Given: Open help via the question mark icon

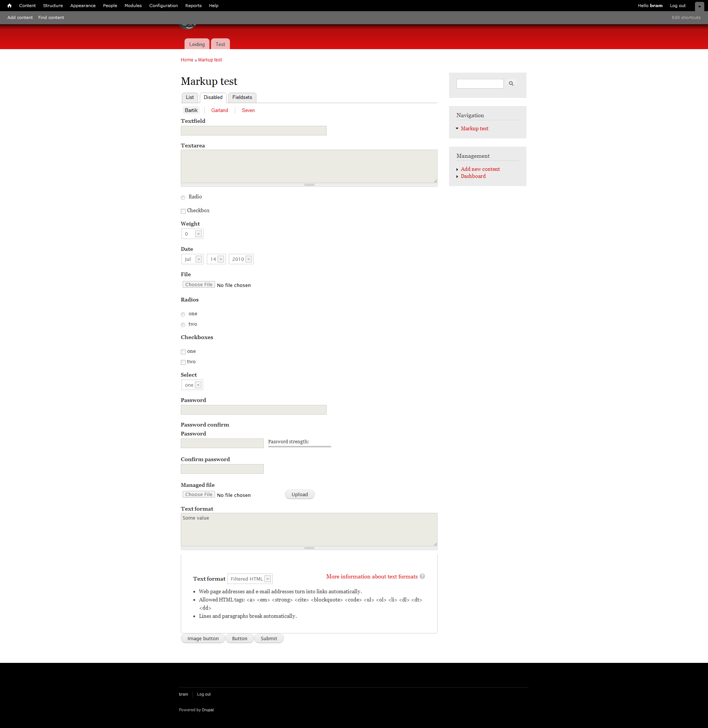Looking at the screenshot, I should click(x=422, y=576).
